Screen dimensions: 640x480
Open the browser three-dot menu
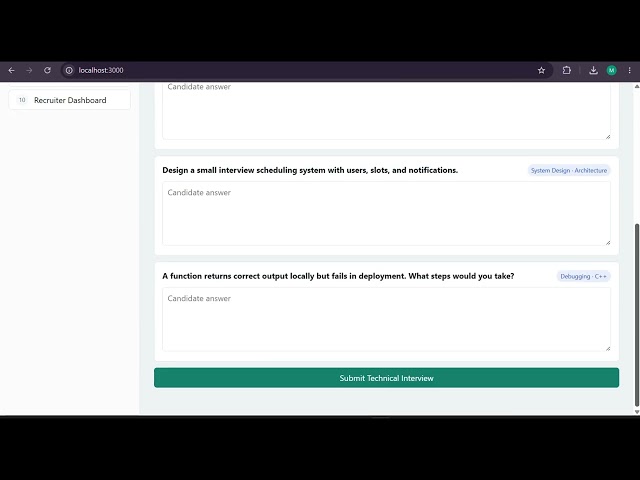click(629, 70)
